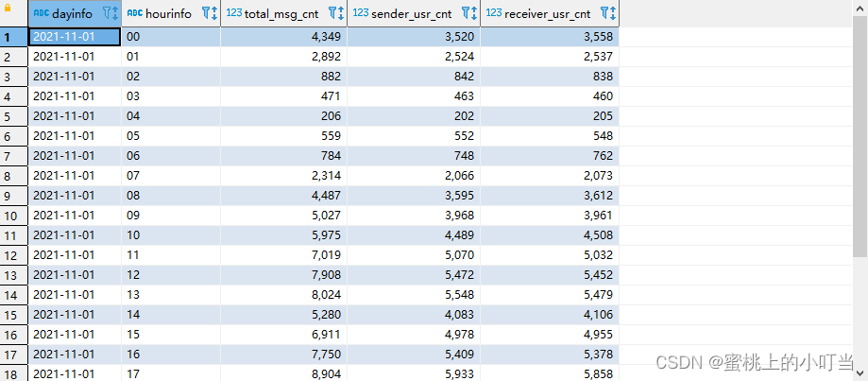Open the filter funnel on hourinfo column
This screenshot has height=381, width=868.
coord(206,13)
